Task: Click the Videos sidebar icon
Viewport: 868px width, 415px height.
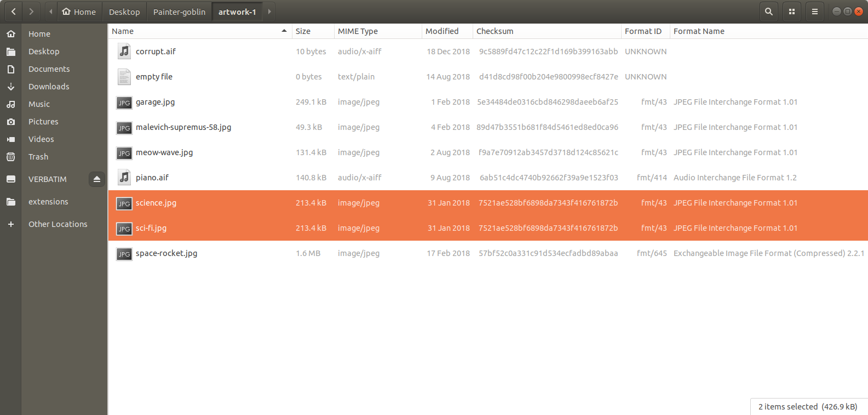Action: (x=11, y=139)
